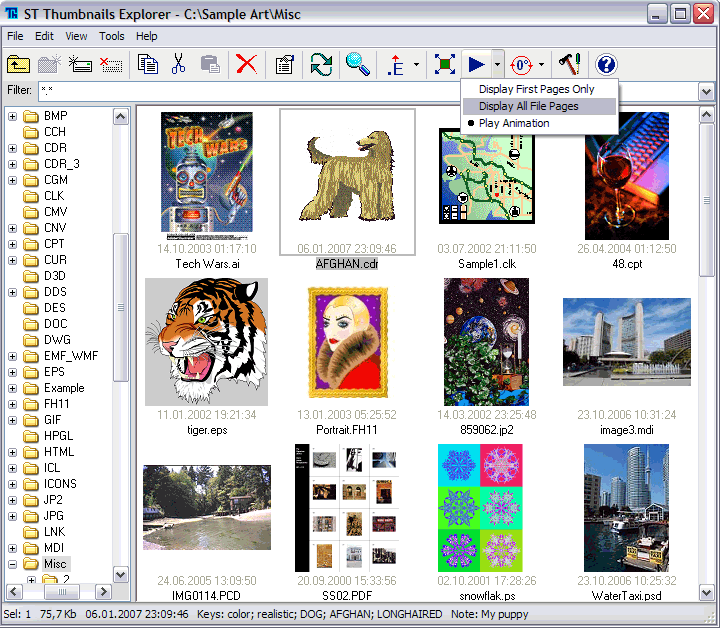Image resolution: width=720 pixels, height=628 pixels.
Task: Click the green full screen view icon
Action: 445,65
